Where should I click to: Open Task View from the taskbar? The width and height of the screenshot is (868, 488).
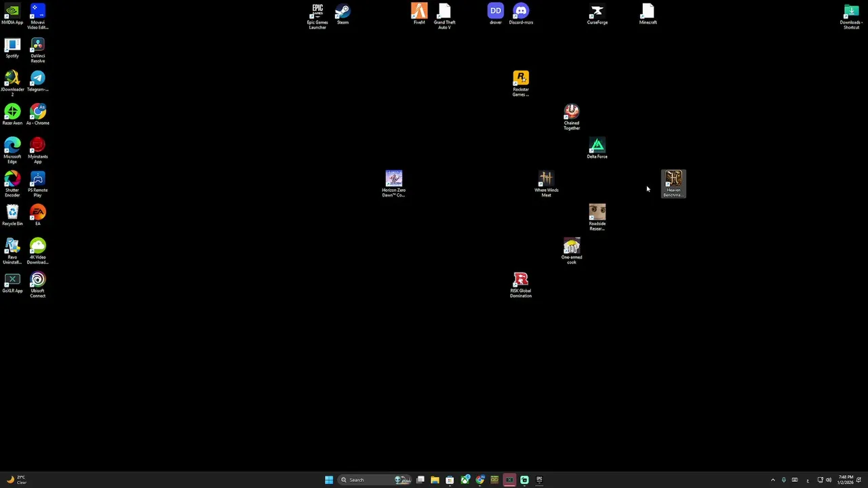(x=420, y=480)
